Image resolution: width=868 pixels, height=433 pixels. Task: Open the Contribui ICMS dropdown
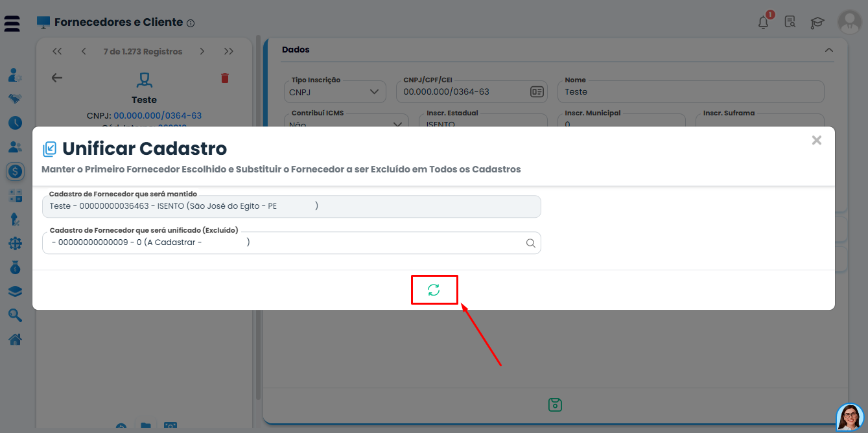pyautogui.click(x=397, y=124)
